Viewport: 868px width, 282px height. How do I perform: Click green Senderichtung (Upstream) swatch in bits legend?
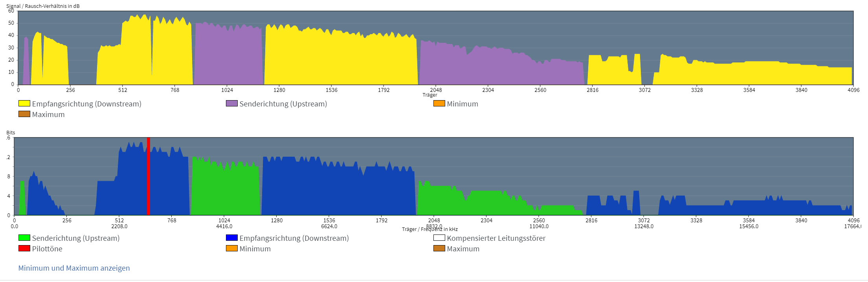[24, 238]
